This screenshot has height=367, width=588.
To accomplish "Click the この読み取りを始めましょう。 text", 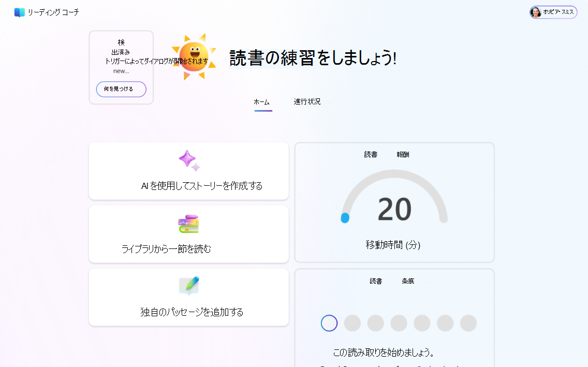I will (x=384, y=353).
